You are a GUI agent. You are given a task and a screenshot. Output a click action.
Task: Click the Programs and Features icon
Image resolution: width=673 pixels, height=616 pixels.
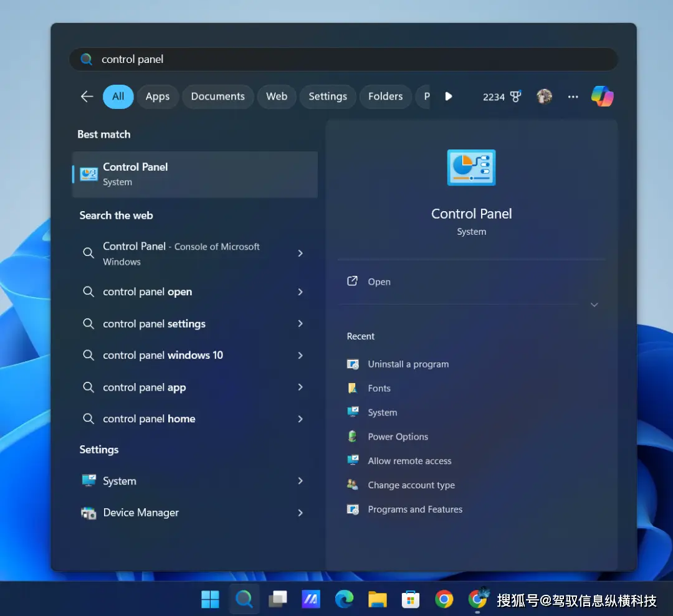point(352,509)
